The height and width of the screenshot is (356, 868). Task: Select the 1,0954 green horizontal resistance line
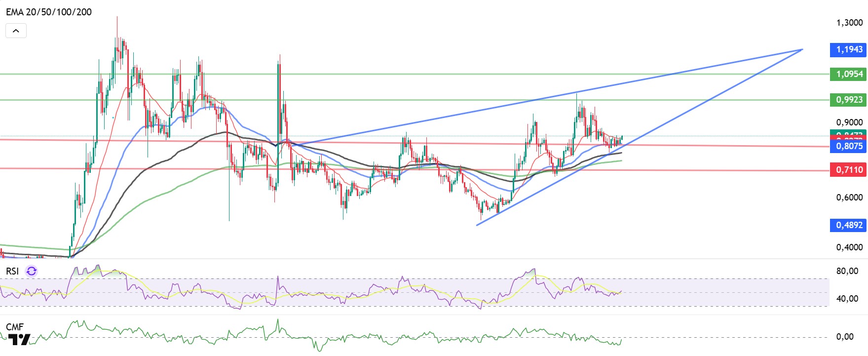[x=415, y=74]
